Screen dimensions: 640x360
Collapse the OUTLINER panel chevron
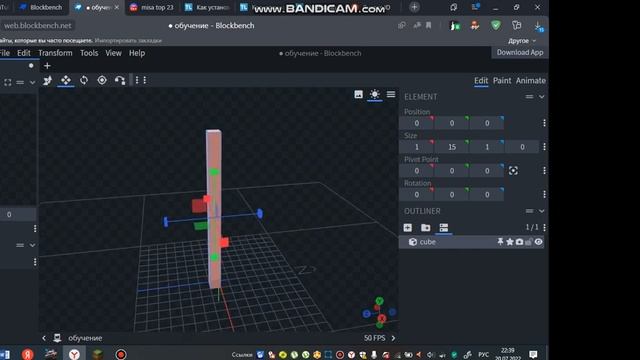click(x=541, y=211)
